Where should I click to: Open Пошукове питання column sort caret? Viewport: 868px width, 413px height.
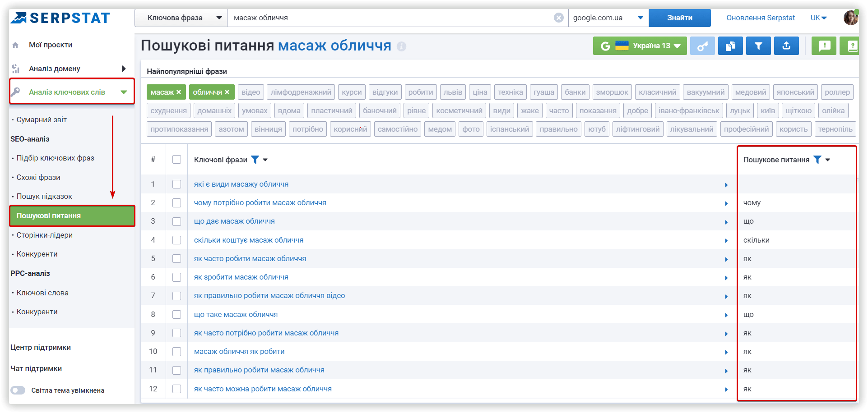coord(828,160)
